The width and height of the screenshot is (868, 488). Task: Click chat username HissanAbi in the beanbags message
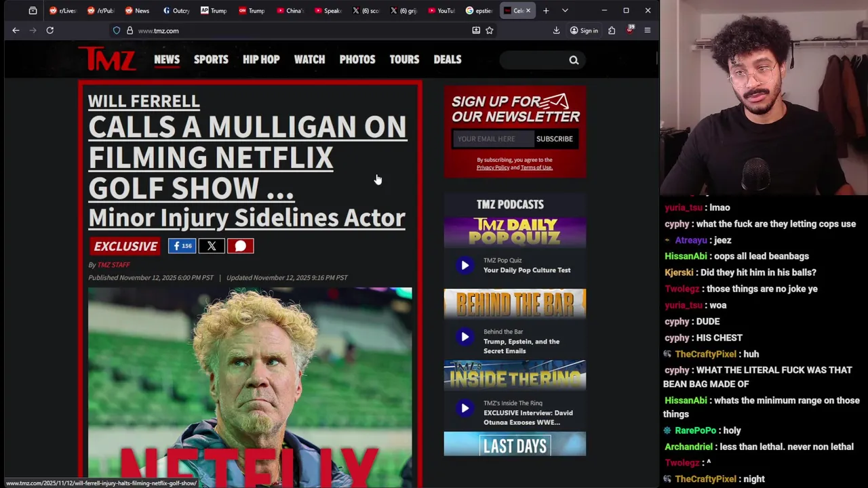coord(686,256)
